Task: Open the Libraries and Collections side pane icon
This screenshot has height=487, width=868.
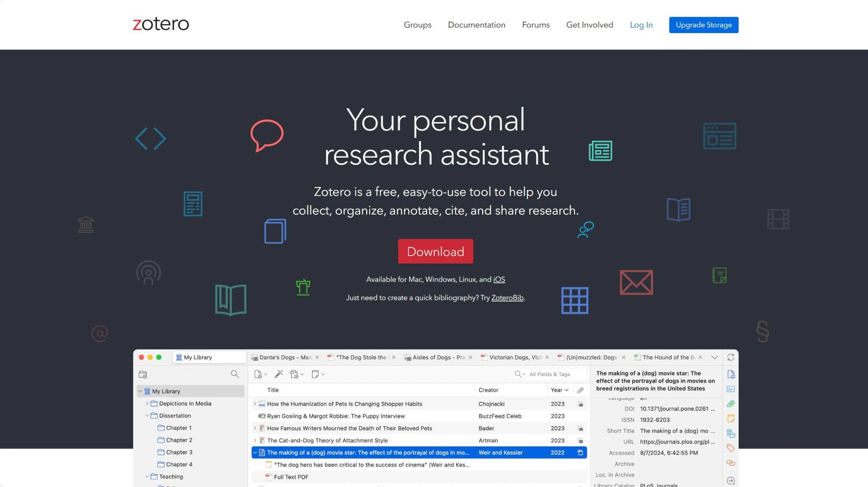Action: 731,433
